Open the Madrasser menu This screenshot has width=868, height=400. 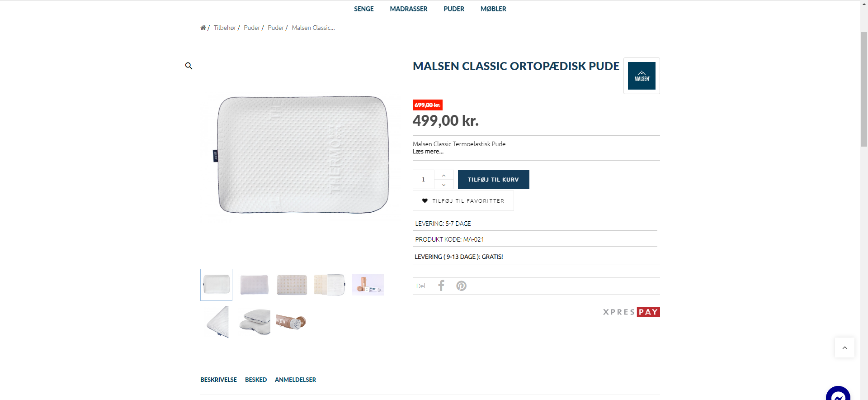[x=408, y=9]
